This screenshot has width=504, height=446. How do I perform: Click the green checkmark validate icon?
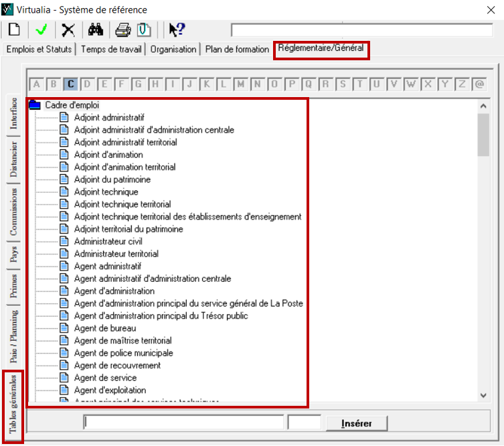coord(42,30)
